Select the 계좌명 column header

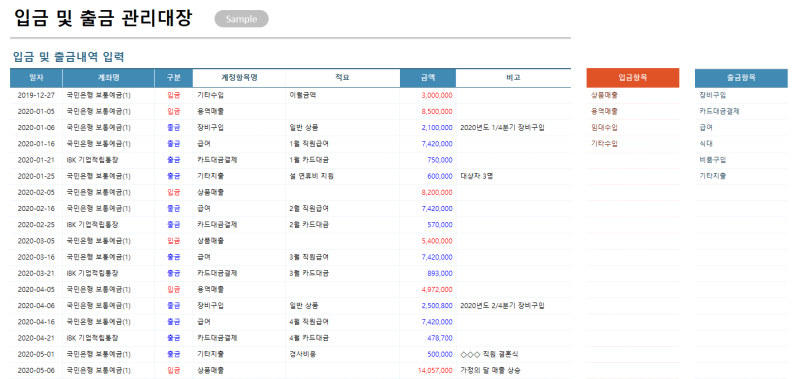click(x=109, y=78)
